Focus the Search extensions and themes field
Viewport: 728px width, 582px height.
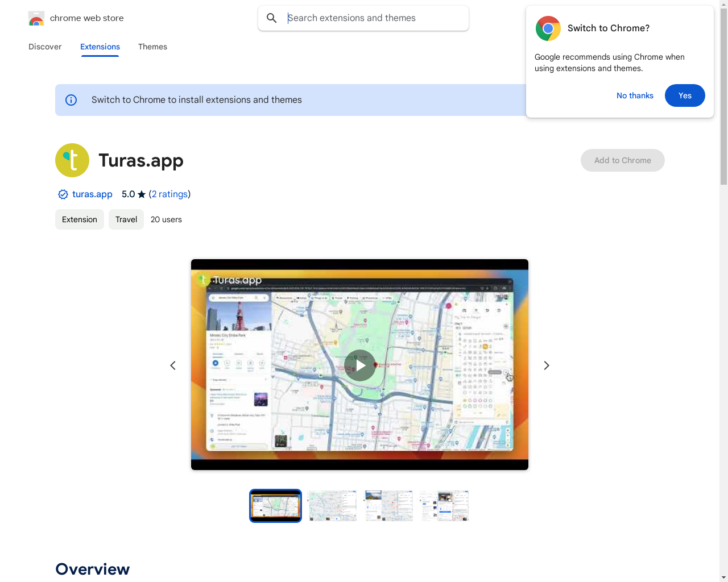click(363, 18)
